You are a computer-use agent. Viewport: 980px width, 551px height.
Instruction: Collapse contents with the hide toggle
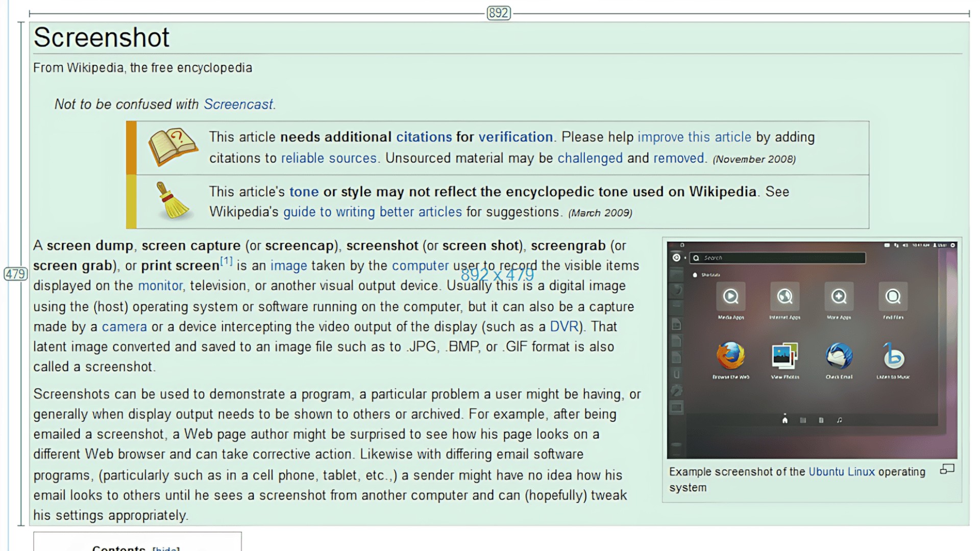[x=166, y=549]
